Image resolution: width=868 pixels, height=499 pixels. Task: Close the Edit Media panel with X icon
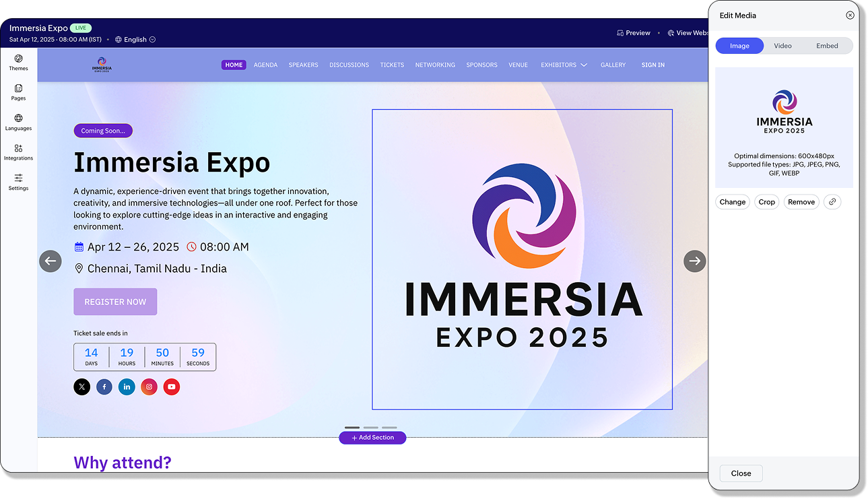tap(850, 15)
